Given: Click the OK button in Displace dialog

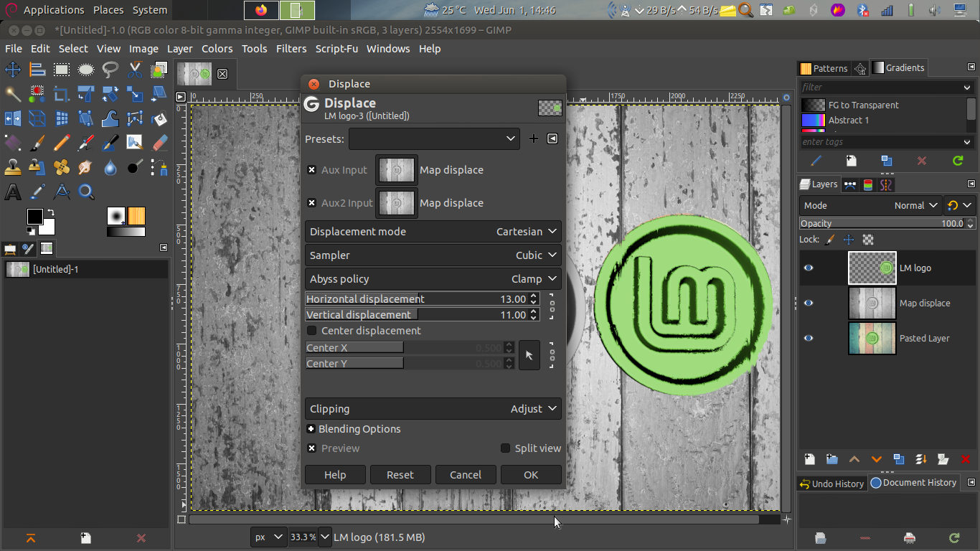Looking at the screenshot, I should point(531,475).
